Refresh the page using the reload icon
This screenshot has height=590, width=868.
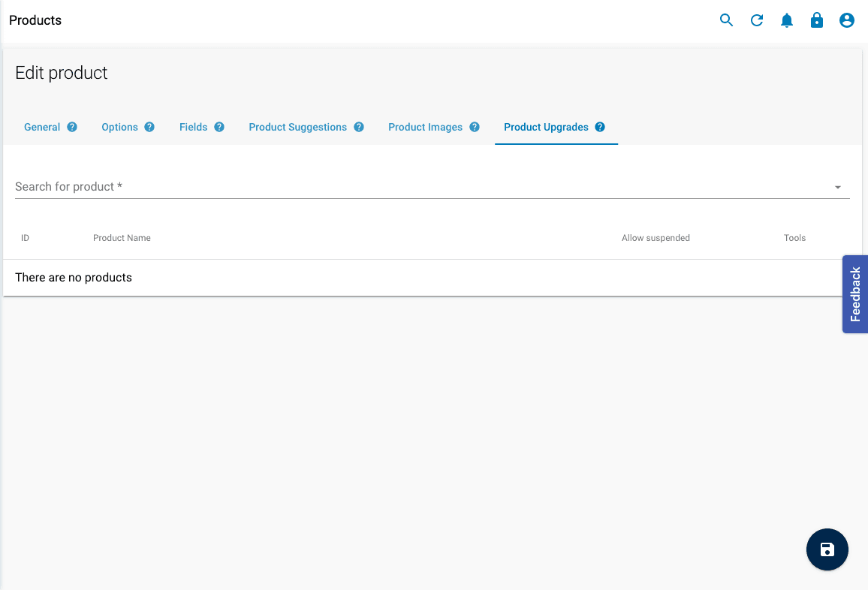(x=756, y=20)
